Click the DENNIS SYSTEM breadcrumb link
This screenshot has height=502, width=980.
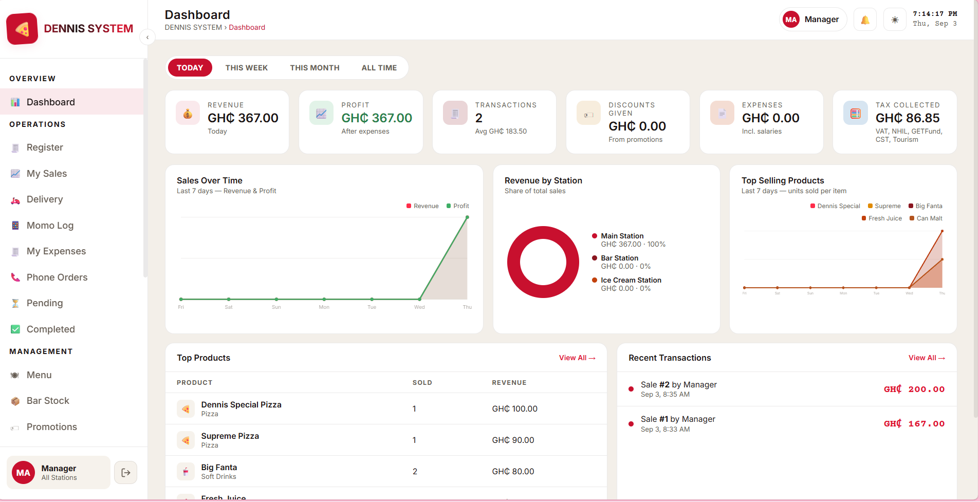click(193, 28)
